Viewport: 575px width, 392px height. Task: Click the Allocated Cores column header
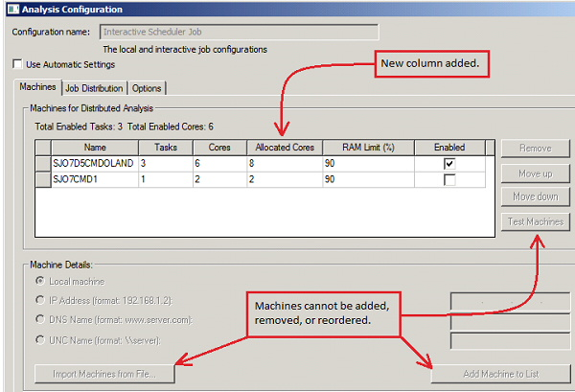(285, 148)
